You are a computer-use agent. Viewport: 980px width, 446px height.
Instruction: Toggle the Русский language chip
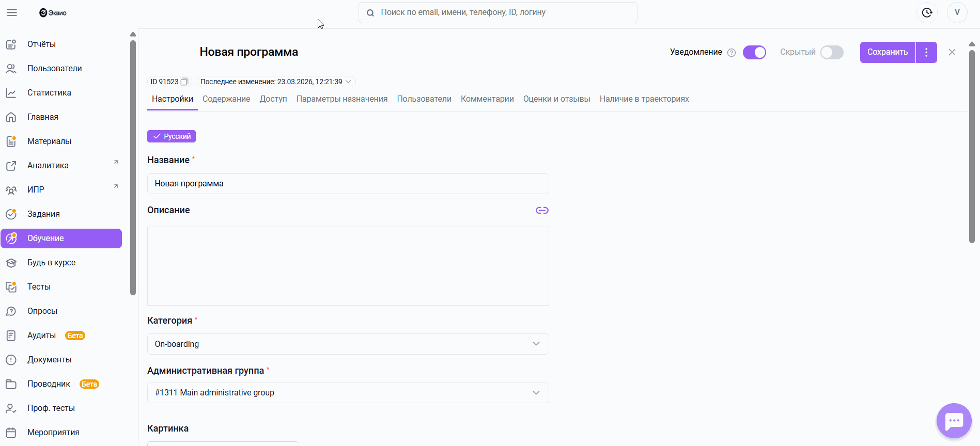172,136
